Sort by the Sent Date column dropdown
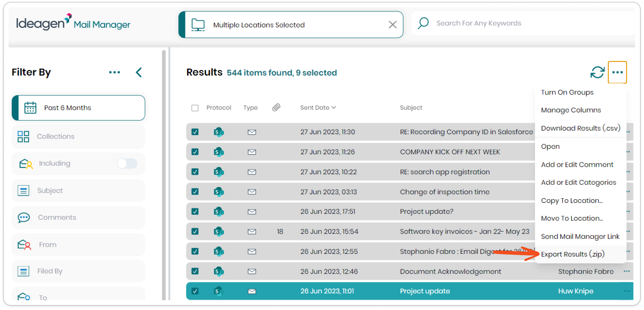 (318, 107)
